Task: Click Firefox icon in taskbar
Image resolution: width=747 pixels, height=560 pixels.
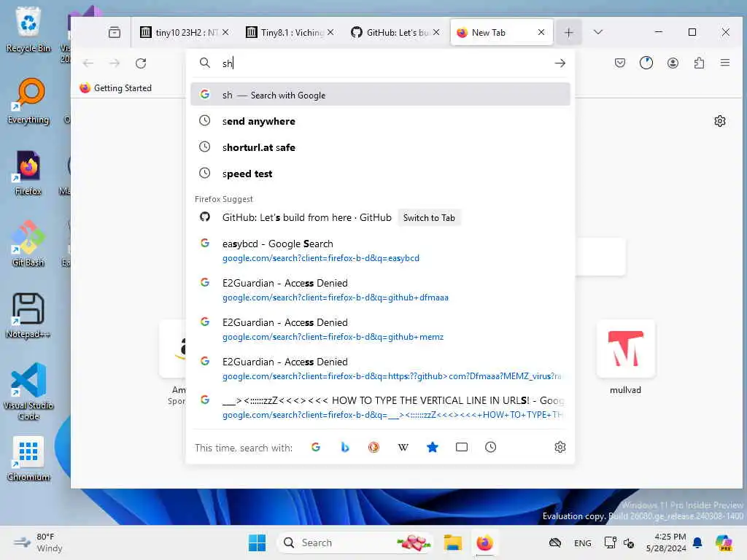Action: [484, 542]
